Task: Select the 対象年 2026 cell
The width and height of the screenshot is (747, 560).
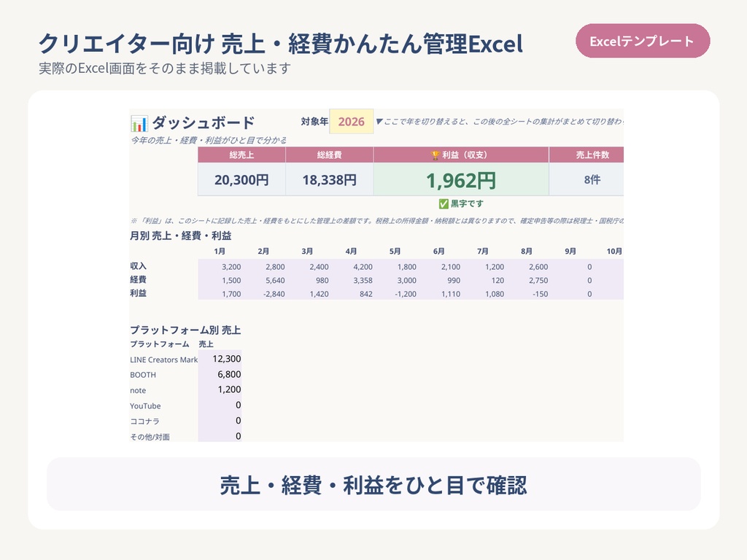Action: click(x=351, y=122)
